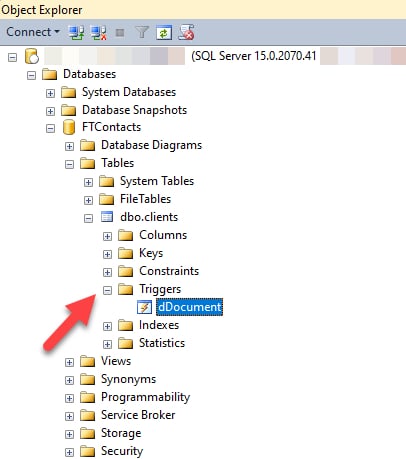Expand the Columns folder
Image resolution: width=406 pixels, height=459 pixels.
pyautogui.click(x=107, y=236)
